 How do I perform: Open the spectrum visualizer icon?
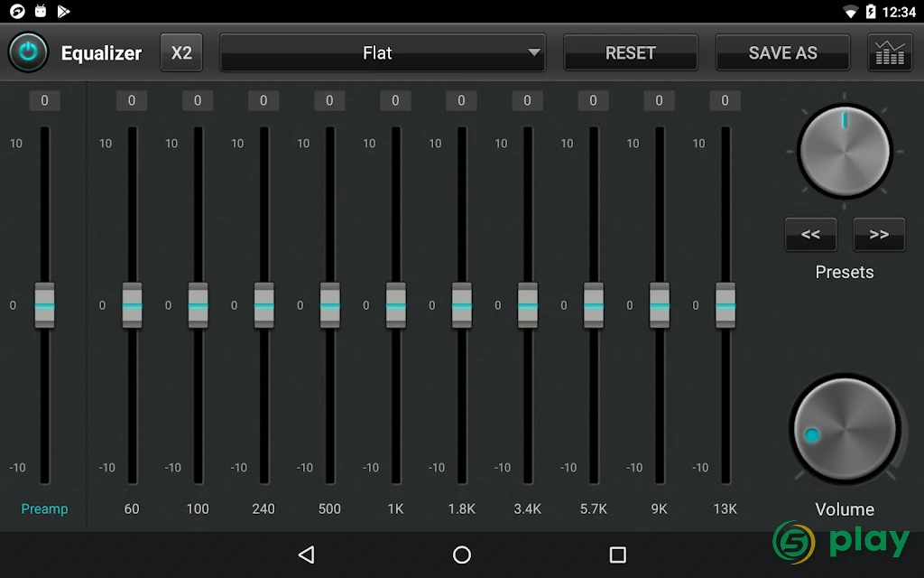tap(890, 52)
